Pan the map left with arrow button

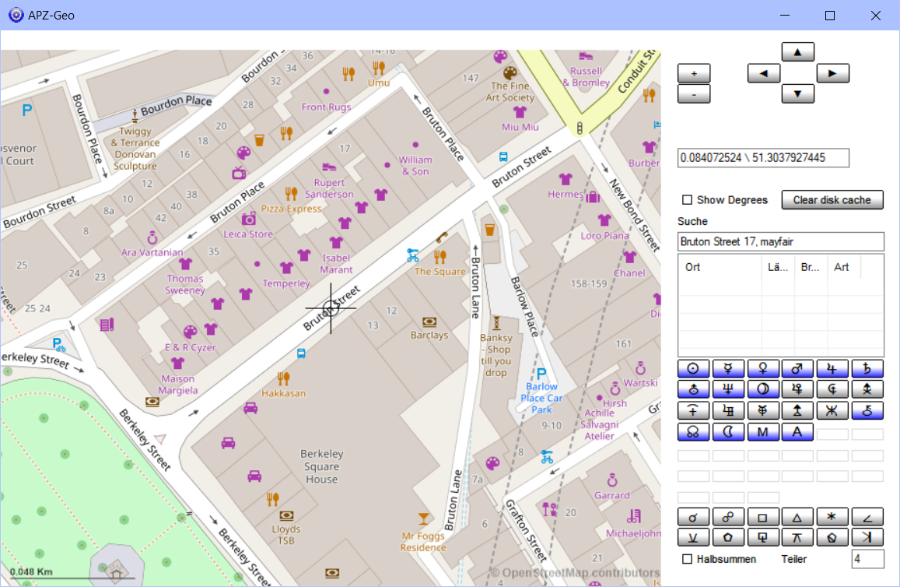pyautogui.click(x=763, y=73)
